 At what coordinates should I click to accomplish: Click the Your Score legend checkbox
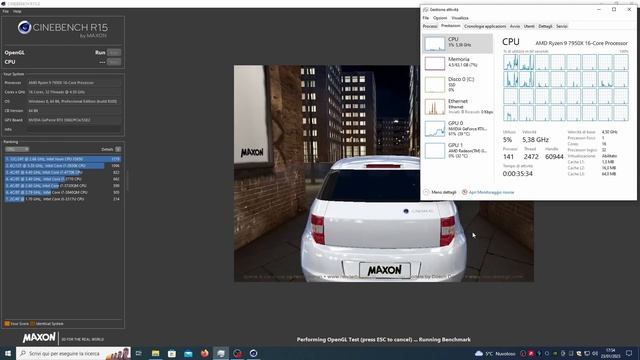(x=7, y=324)
